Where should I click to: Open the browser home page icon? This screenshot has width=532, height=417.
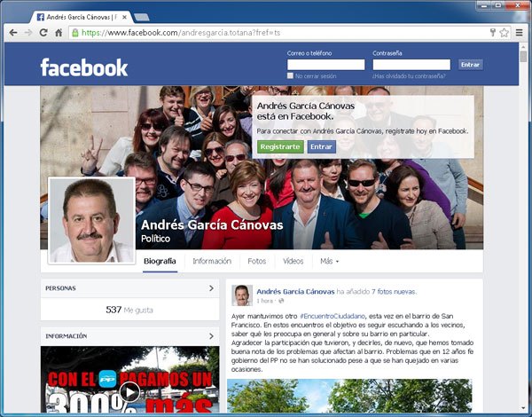coord(59,33)
